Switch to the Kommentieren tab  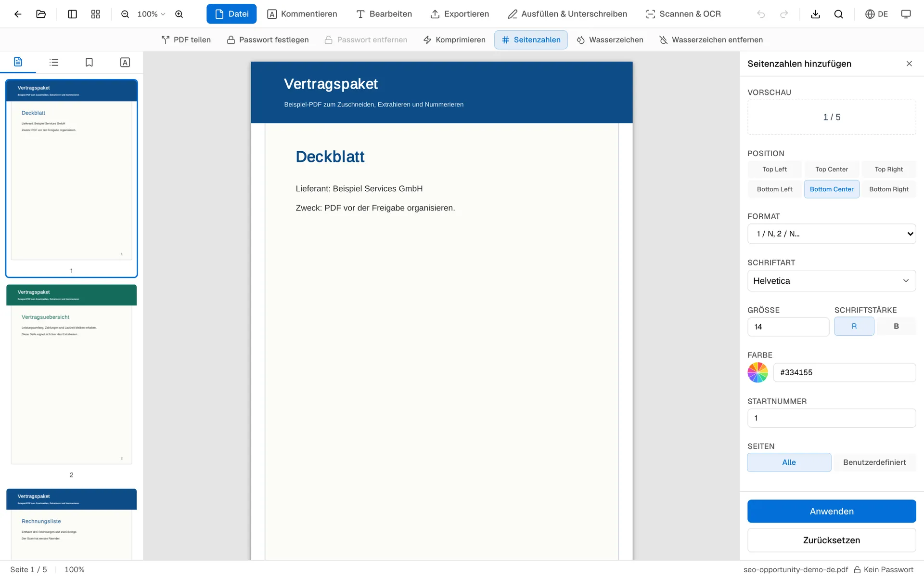302,14
